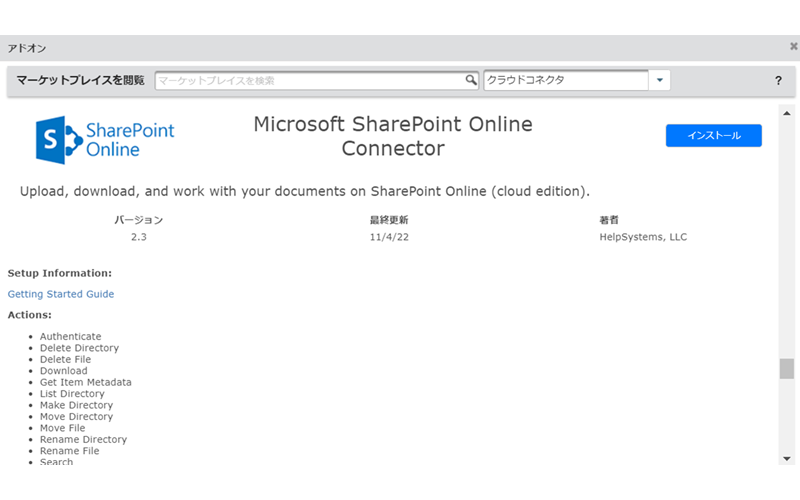
Task: Install the connector with インストール button
Action: [713, 135]
